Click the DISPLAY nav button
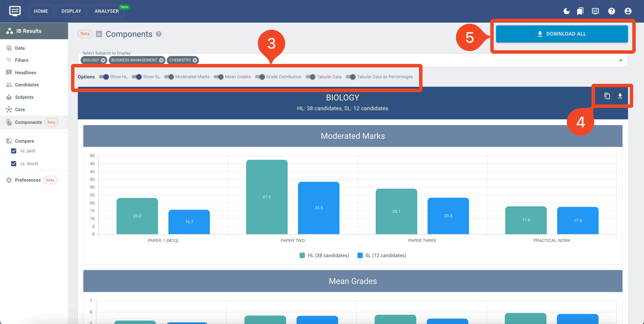Image resolution: width=644 pixels, height=324 pixels. 71,11
